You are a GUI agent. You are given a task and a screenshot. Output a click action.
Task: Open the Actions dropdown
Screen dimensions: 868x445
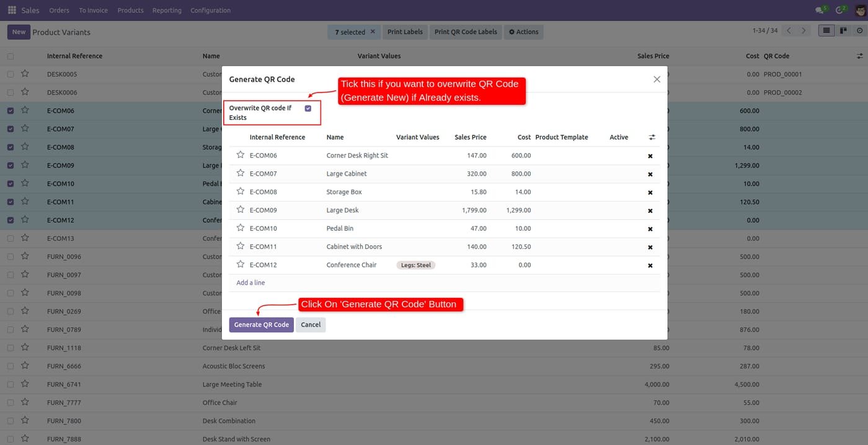coord(523,32)
